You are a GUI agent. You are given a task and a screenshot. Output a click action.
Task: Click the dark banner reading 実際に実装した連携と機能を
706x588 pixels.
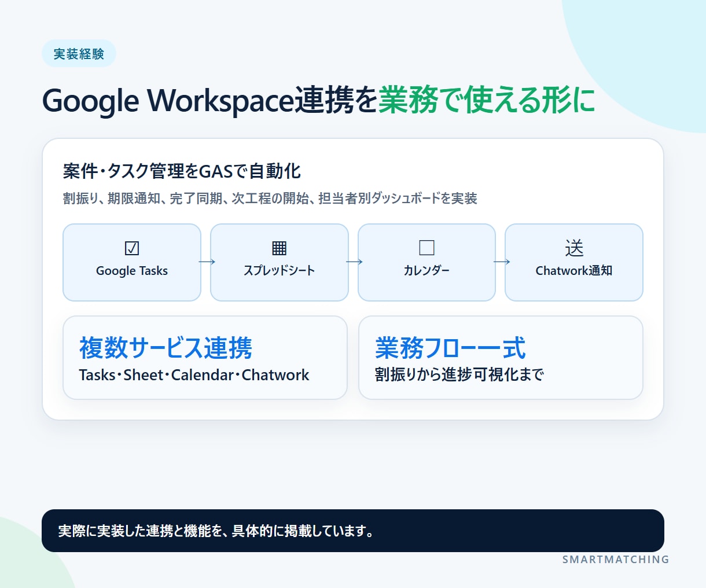[353, 531]
